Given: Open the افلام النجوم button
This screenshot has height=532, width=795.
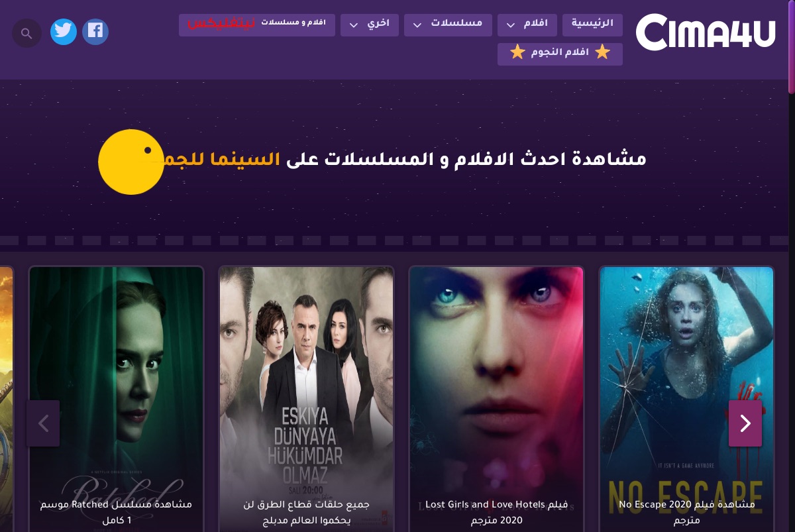Looking at the screenshot, I should click(560, 54).
